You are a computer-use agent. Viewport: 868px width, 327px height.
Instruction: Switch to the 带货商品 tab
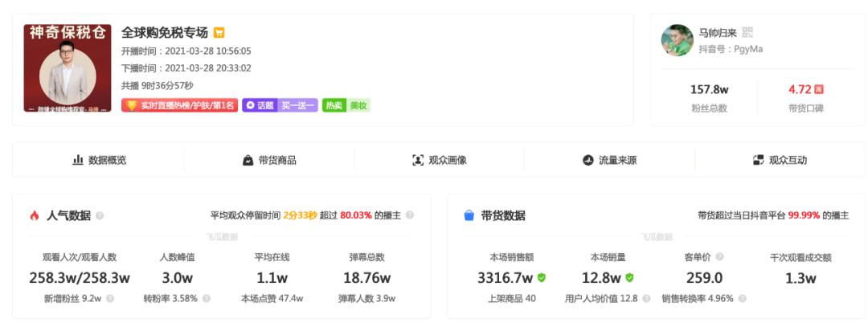click(x=269, y=161)
